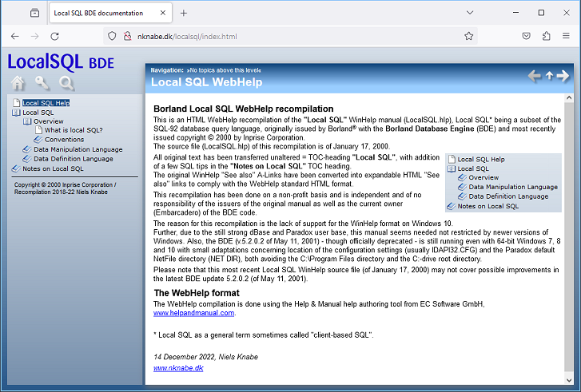581x392 pixels.
Task: Click the insecure connection padlock icon
Action: pyautogui.click(x=127, y=36)
